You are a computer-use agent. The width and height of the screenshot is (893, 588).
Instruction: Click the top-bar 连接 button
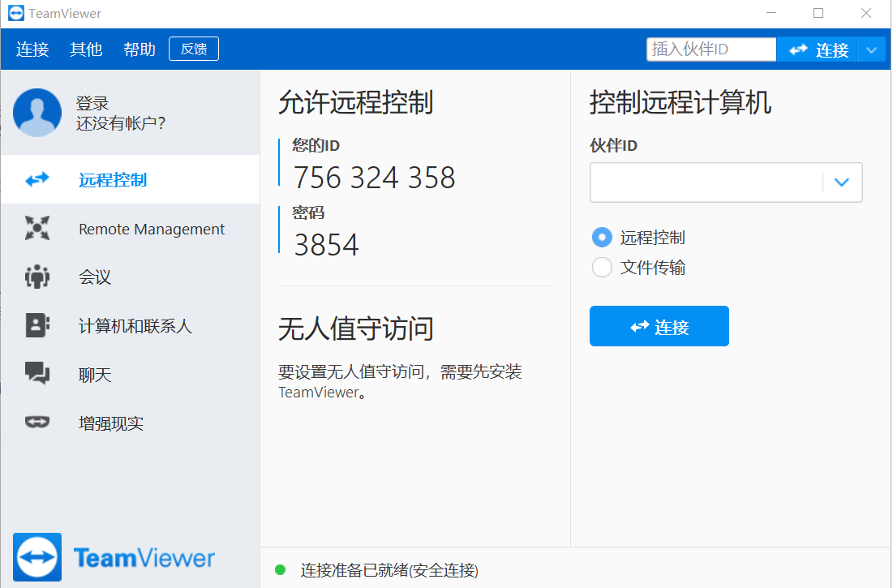pyautogui.click(x=818, y=49)
